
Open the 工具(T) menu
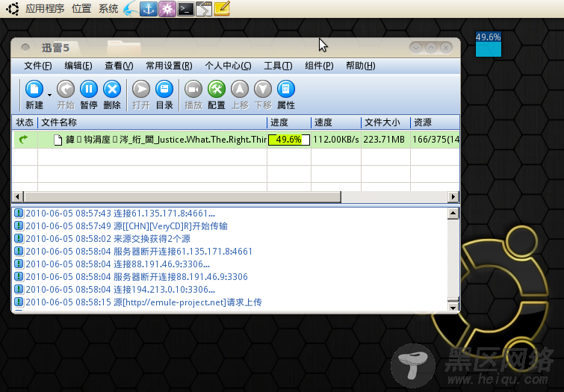coord(278,66)
